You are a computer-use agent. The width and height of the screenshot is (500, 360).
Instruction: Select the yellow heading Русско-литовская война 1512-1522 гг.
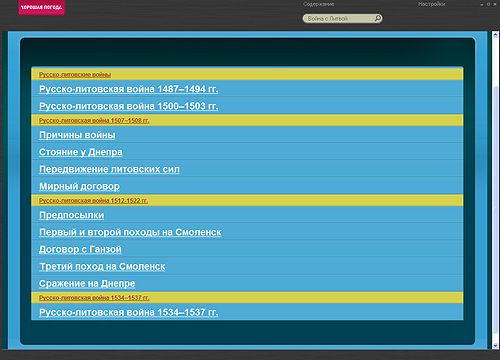93,201
